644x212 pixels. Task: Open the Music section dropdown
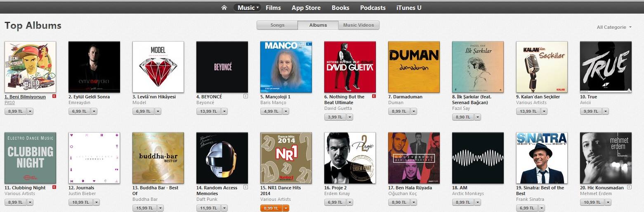pos(247,7)
